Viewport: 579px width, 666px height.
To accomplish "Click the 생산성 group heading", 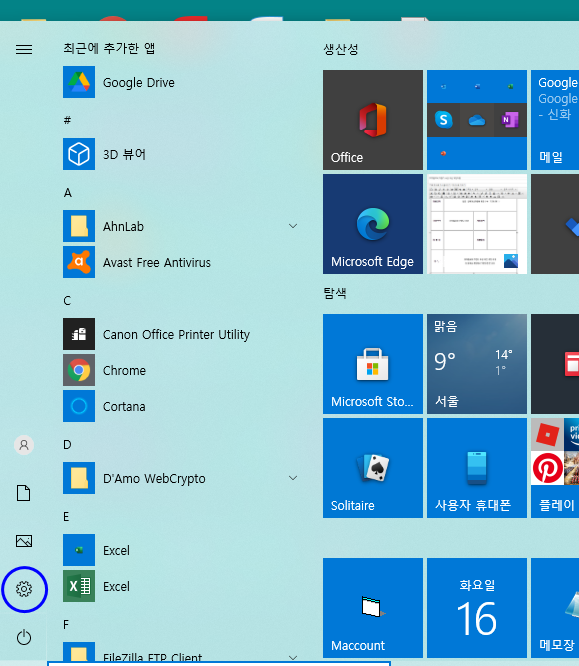I will click(x=341, y=49).
